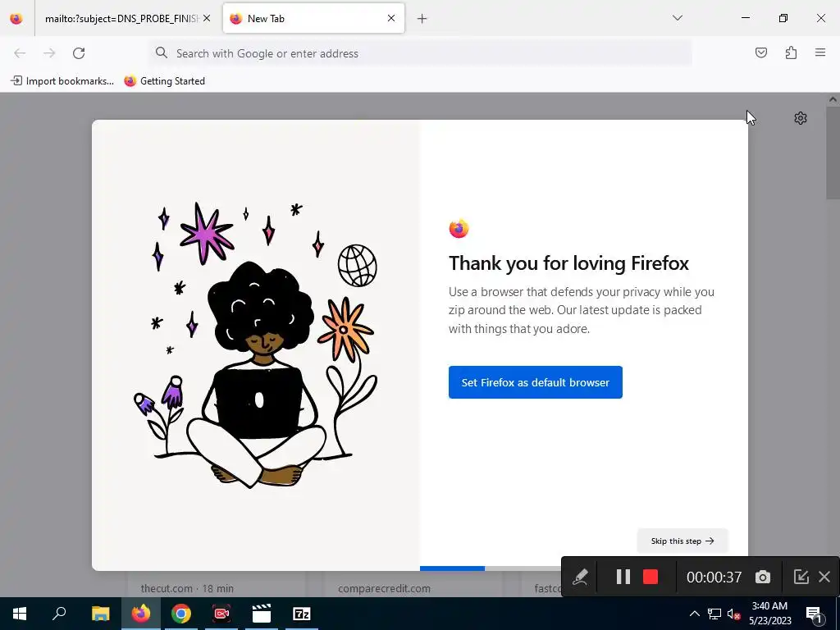Open the clock and date flyout

769,614
